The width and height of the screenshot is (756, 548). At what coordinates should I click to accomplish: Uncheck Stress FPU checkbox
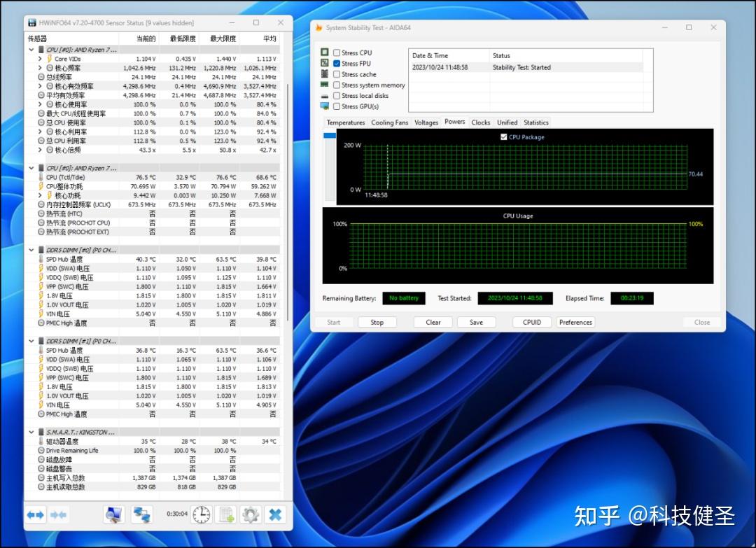337,63
